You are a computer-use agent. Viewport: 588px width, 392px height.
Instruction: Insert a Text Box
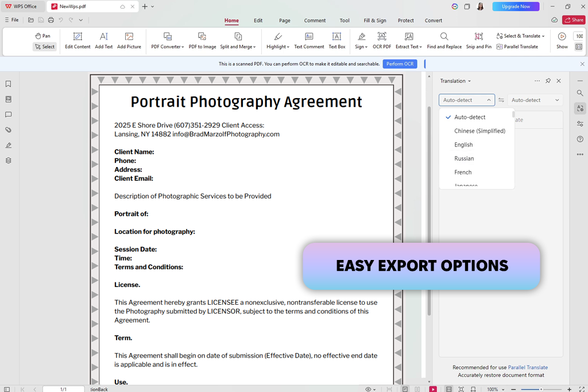coord(336,41)
